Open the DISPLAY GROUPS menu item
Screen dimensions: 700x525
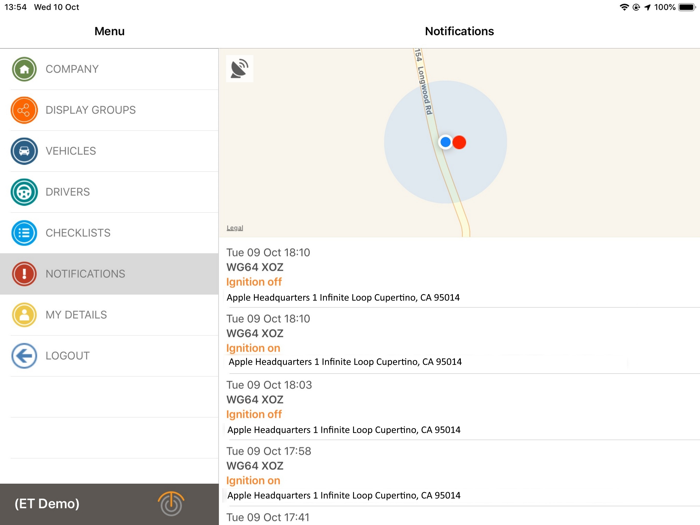pos(109,110)
